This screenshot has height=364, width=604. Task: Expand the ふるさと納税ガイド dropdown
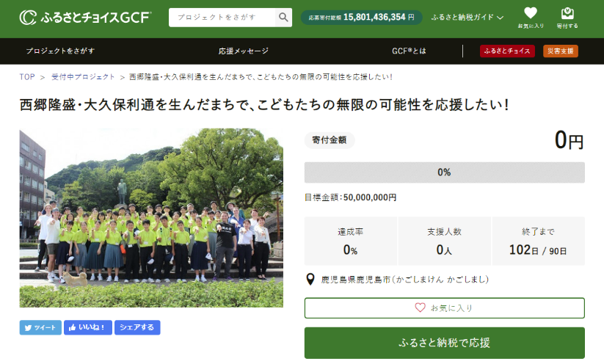pos(467,17)
